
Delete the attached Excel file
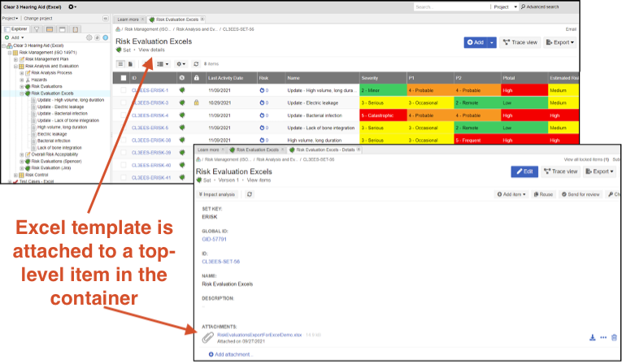[614, 337]
